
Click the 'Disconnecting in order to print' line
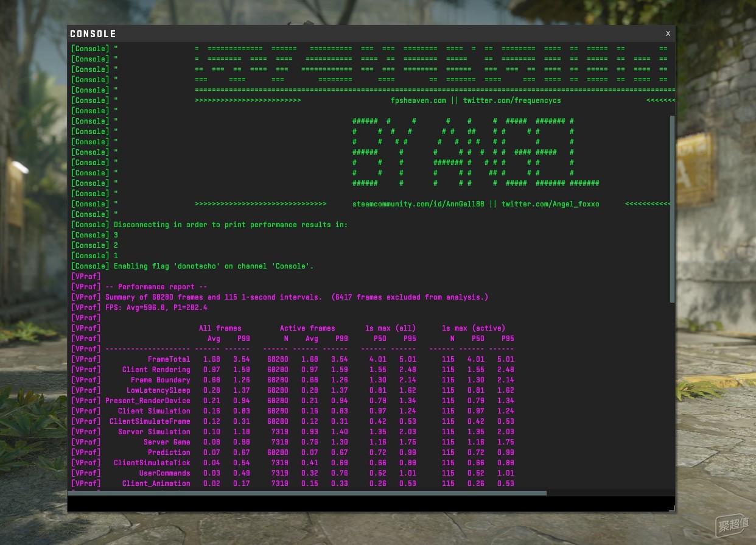[x=209, y=225]
